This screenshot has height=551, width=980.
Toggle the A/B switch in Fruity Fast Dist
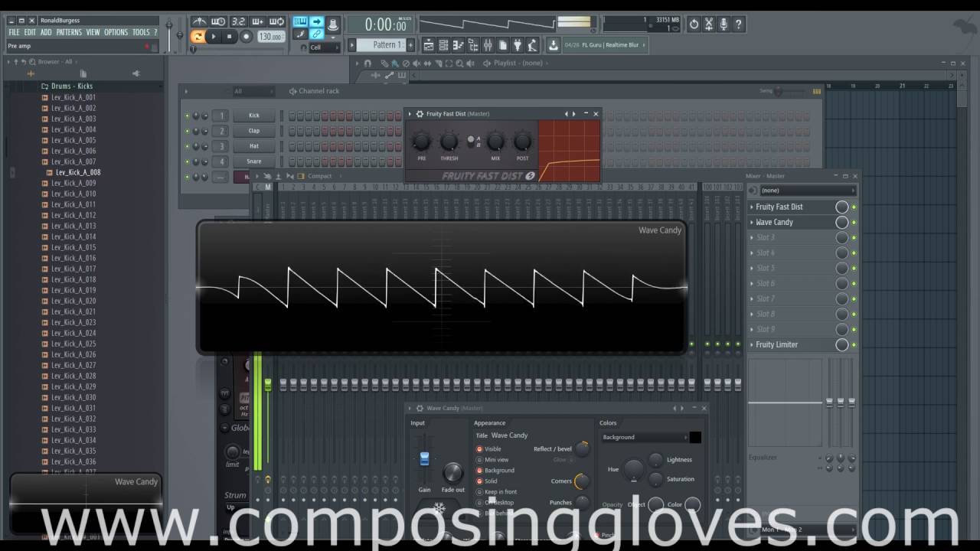click(x=471, y=141)
